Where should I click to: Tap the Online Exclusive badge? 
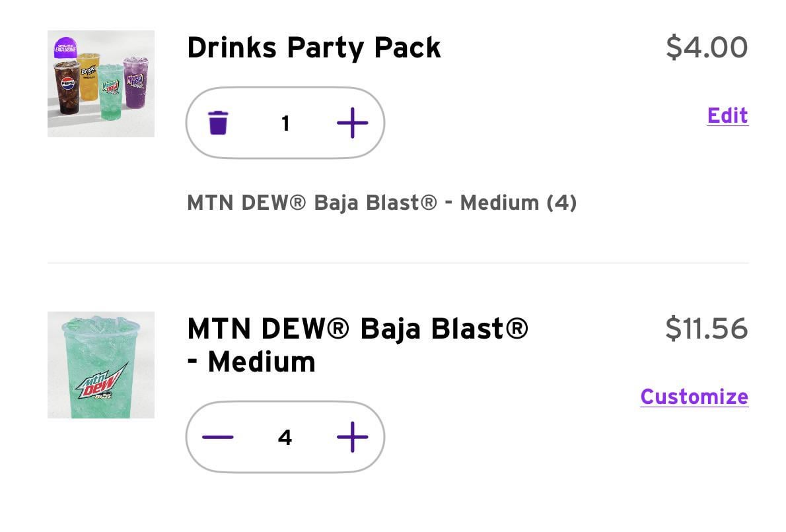[66, 48]
